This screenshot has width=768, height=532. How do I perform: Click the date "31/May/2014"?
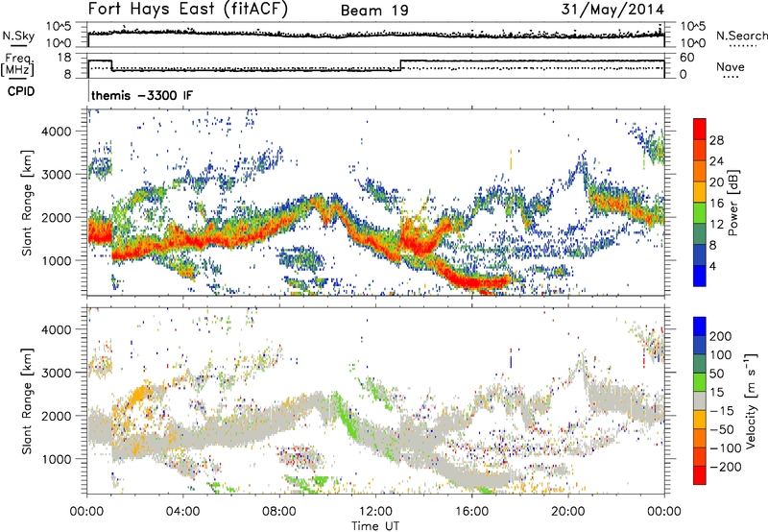(612, 9)
